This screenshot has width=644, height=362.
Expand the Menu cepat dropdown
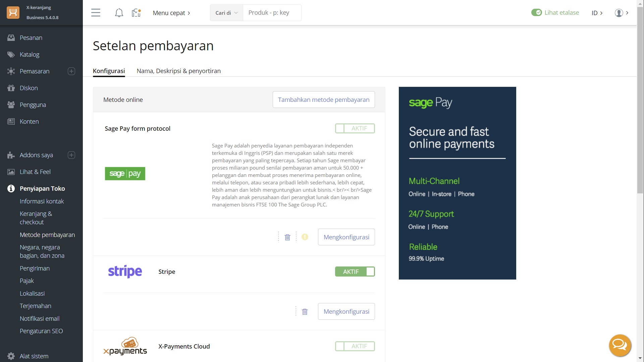[171, 13]
